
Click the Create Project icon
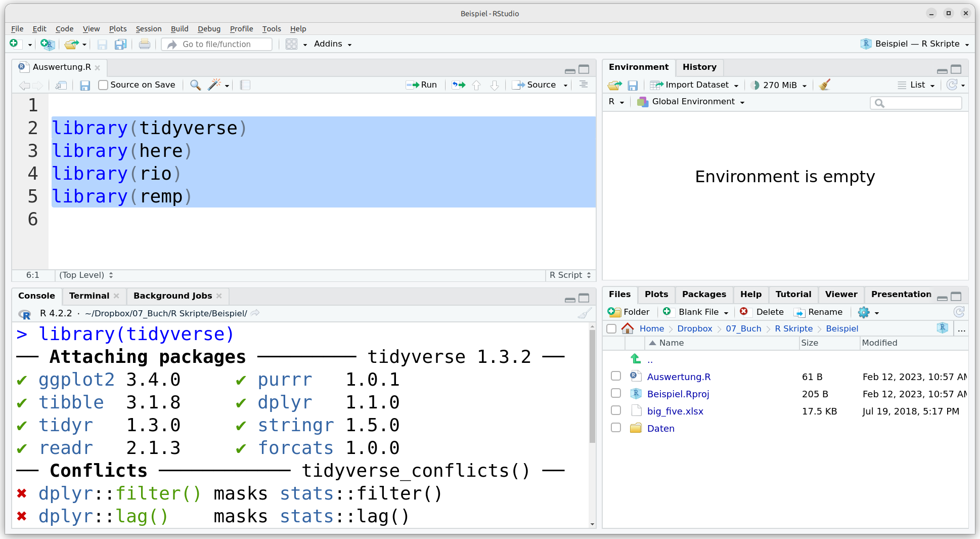(47, 44)
